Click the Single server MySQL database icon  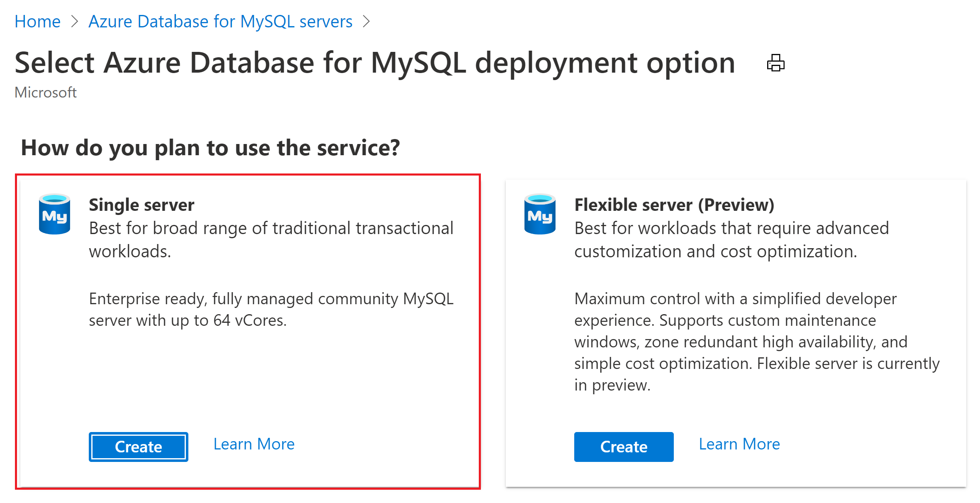coord(54,214)
